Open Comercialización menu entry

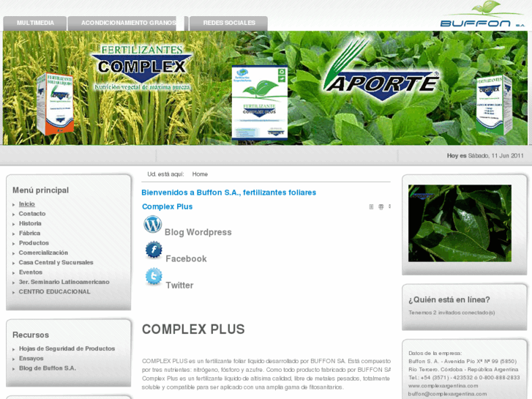[x=43, y=253]
